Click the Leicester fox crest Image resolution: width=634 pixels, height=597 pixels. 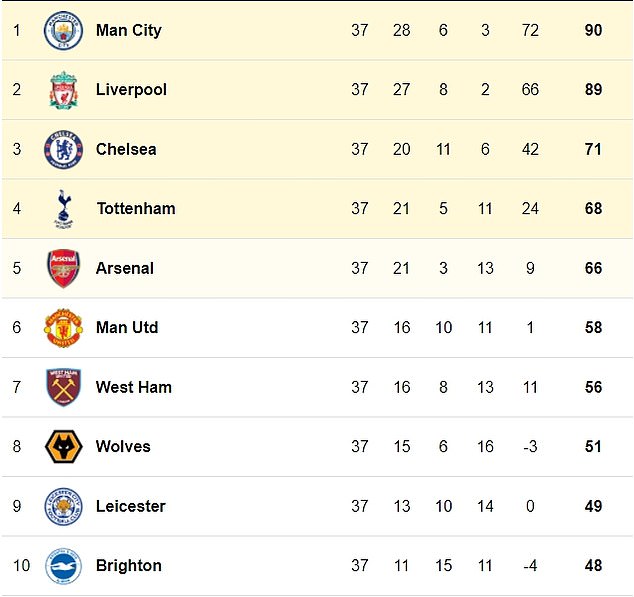pyautogui.click(x=63, y=506)
